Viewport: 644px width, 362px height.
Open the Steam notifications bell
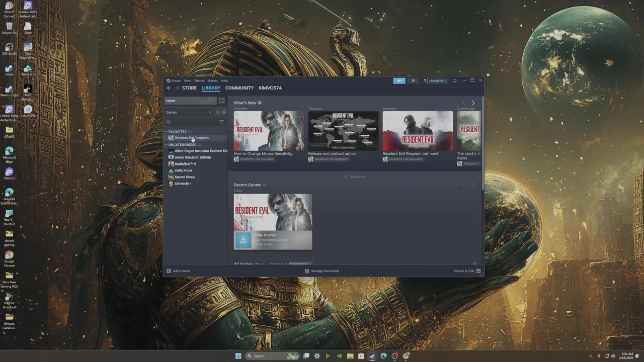coord(413,80)
